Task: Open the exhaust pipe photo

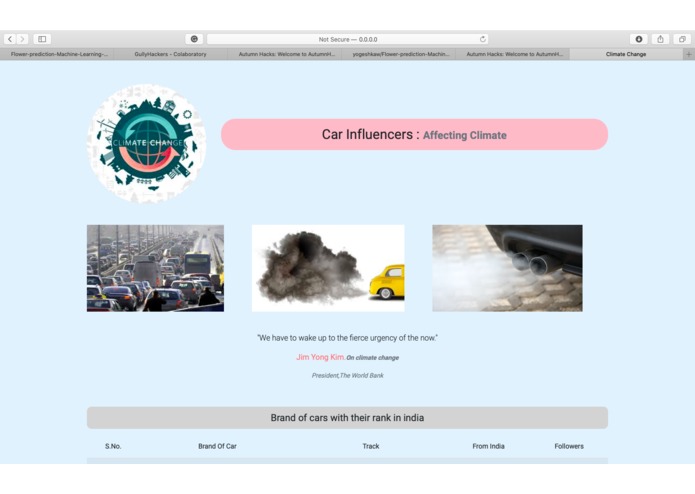Action: 508,268
